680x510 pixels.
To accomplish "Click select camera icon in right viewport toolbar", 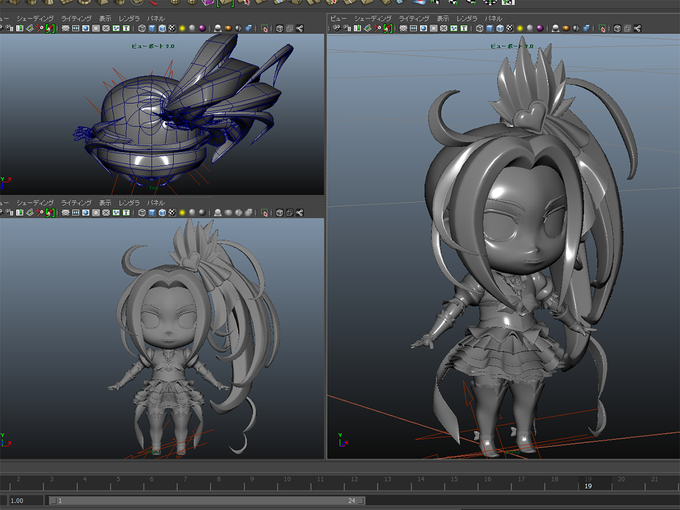I will (337, 28).
